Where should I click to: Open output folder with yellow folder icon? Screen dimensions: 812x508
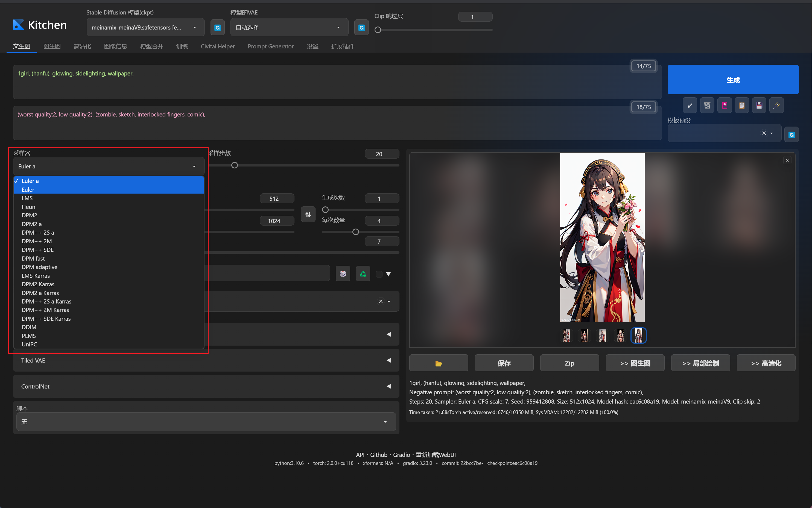[x=439, y=363]
